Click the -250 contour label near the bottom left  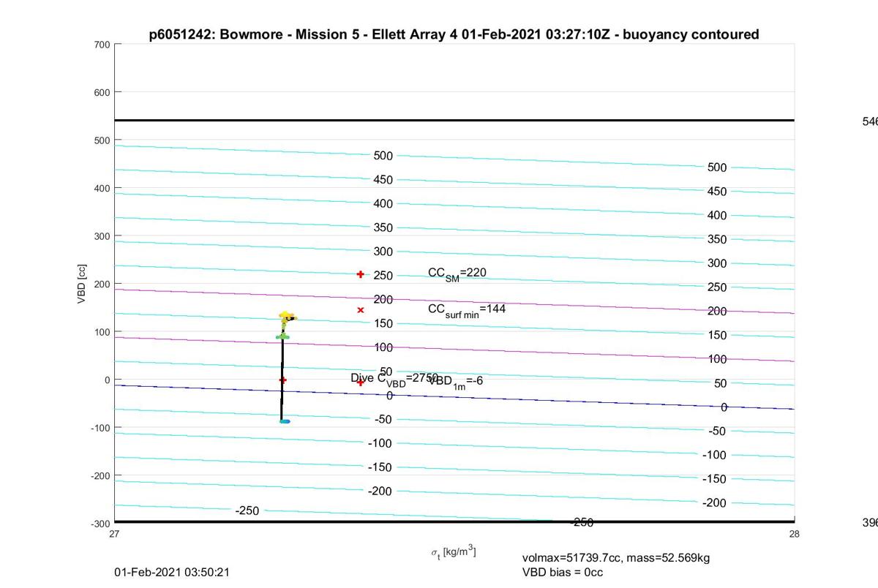tap(247, 510)
